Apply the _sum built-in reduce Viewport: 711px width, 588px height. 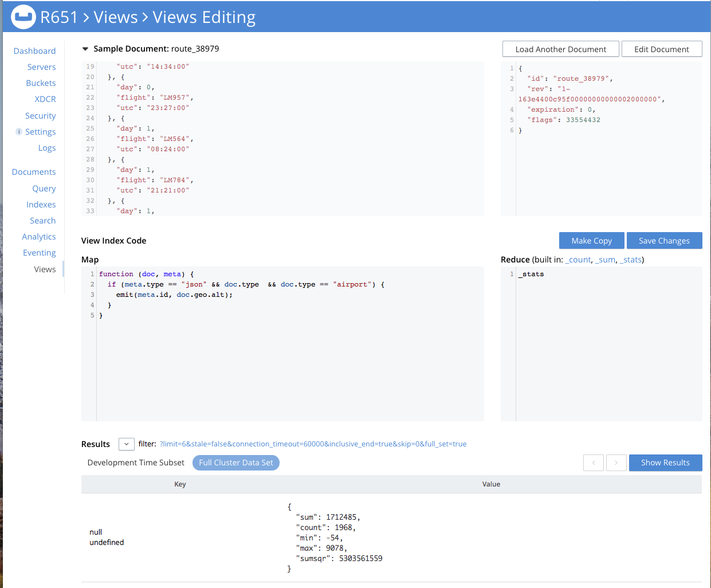click(605, 259)
